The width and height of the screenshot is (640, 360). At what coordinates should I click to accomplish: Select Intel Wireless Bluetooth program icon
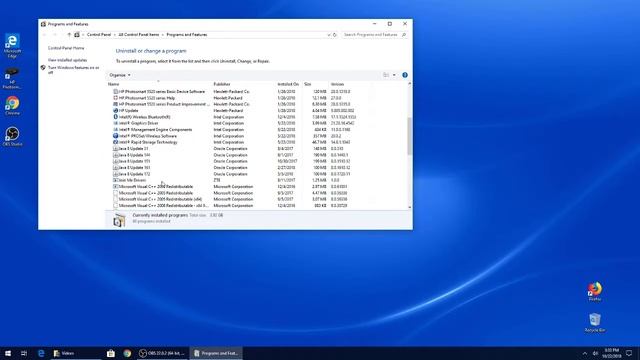point(116,117)
